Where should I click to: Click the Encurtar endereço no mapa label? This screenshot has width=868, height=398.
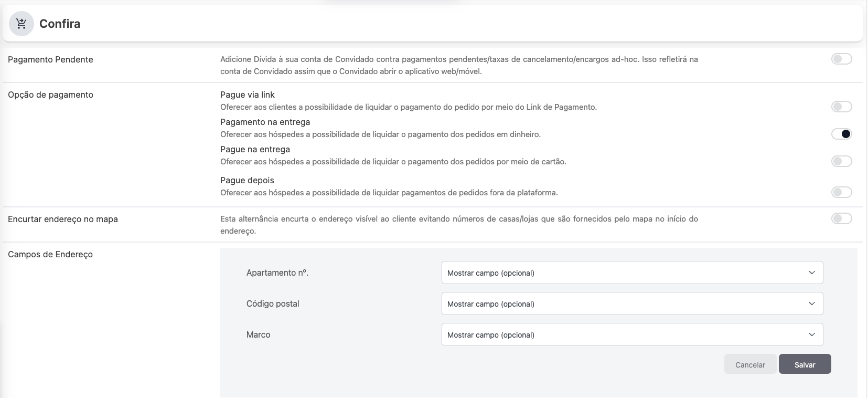(x=63, y=219)
